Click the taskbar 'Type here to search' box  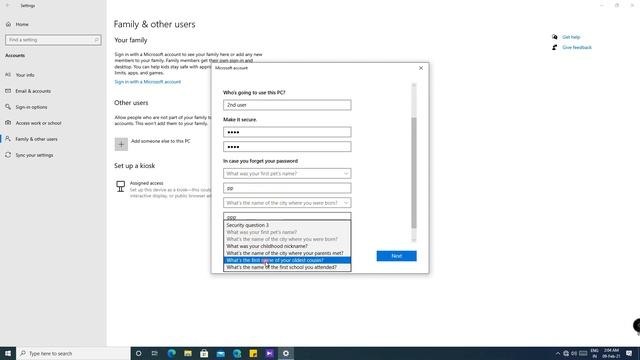coord(73,353)
